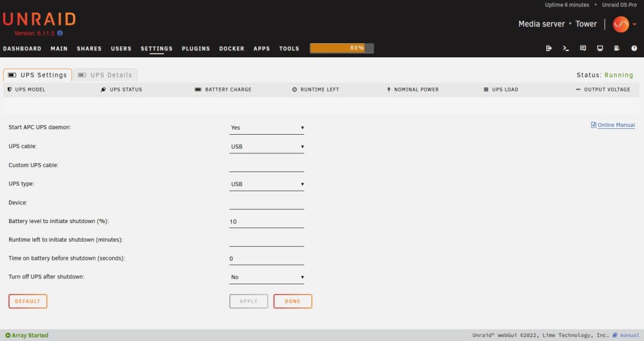Viewport: 644px width, 341px height.
Task: Open the feedback icon in the top toolbar
Action: [583, 48]
